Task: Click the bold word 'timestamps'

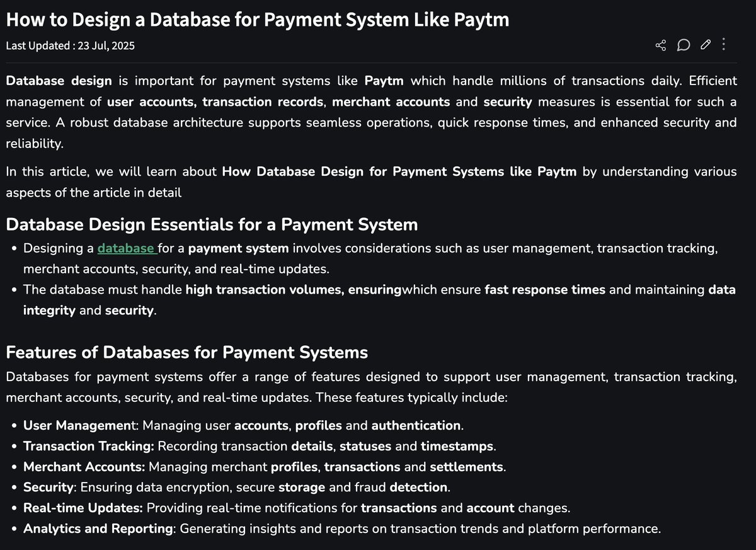Action: [x=457, y=446]
